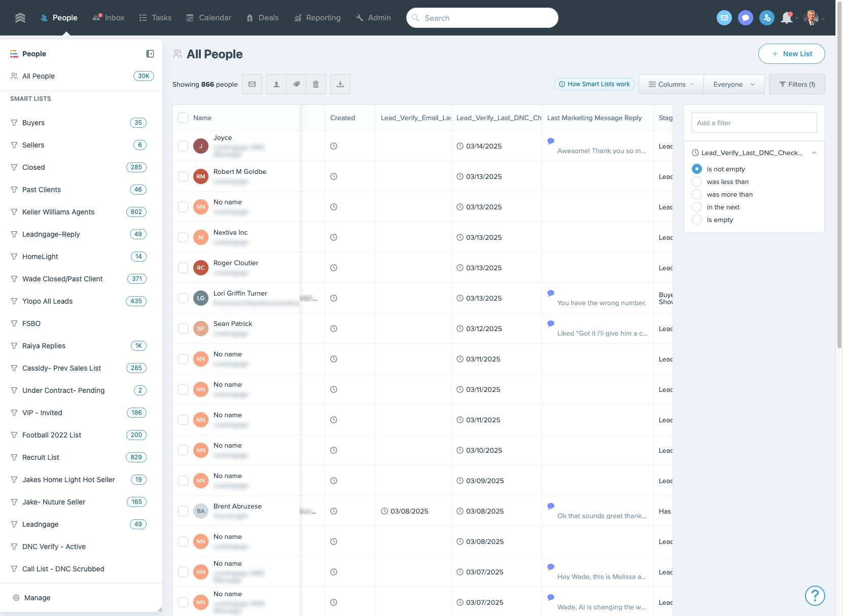
Task: Select the 'is empty' radio option
Action: click(x=697, y=220)
